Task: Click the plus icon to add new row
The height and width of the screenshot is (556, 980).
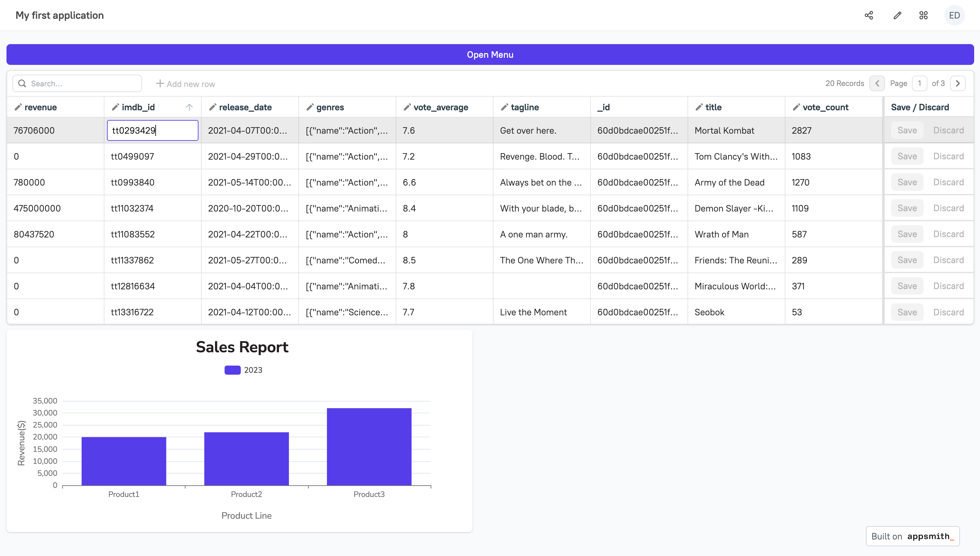Action: pos(160,84)
